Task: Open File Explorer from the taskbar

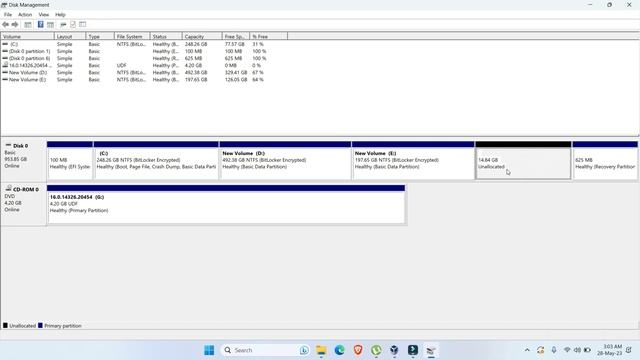Action: click(321, 350)
